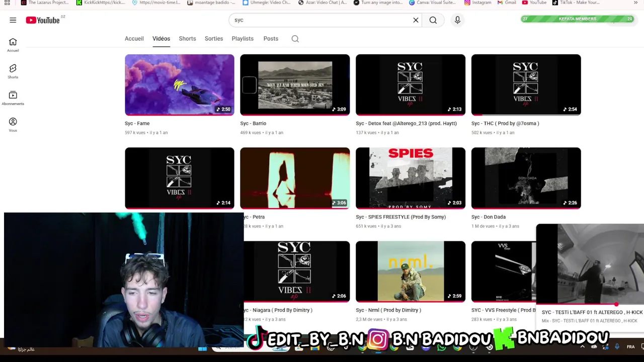Play the Syc - THC thumbnail
Viewport: 644px width, 362px height.
click(x=526, y=85)
